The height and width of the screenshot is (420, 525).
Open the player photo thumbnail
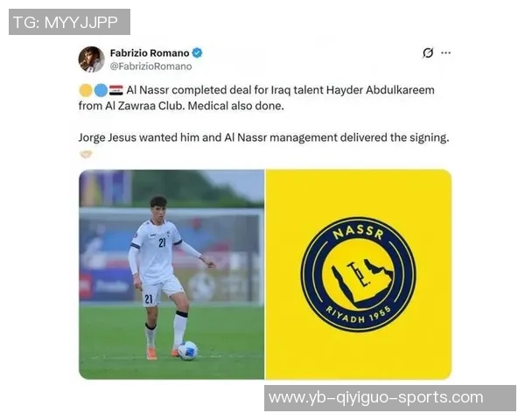click(x=171, y=274)
